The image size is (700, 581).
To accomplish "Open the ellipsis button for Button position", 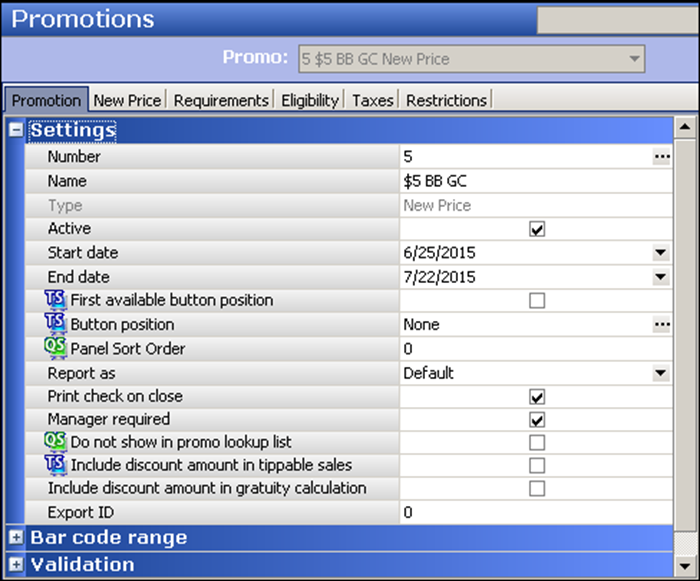I will tap(660, 325).
